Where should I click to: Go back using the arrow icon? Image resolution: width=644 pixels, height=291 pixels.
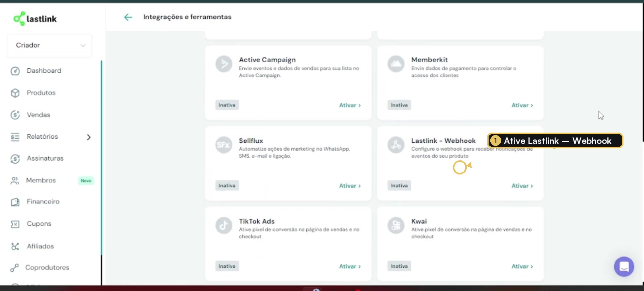click(x=128, y=17)
